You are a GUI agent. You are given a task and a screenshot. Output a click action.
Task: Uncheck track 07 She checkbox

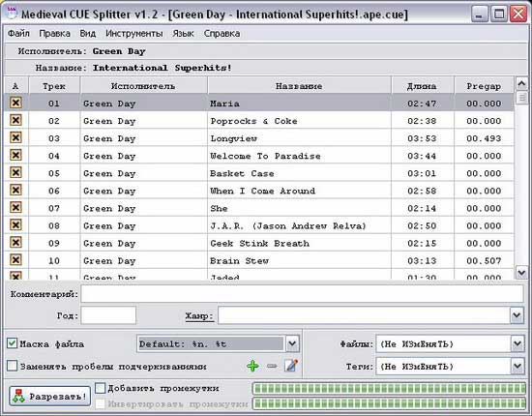[x=15, y=207]
